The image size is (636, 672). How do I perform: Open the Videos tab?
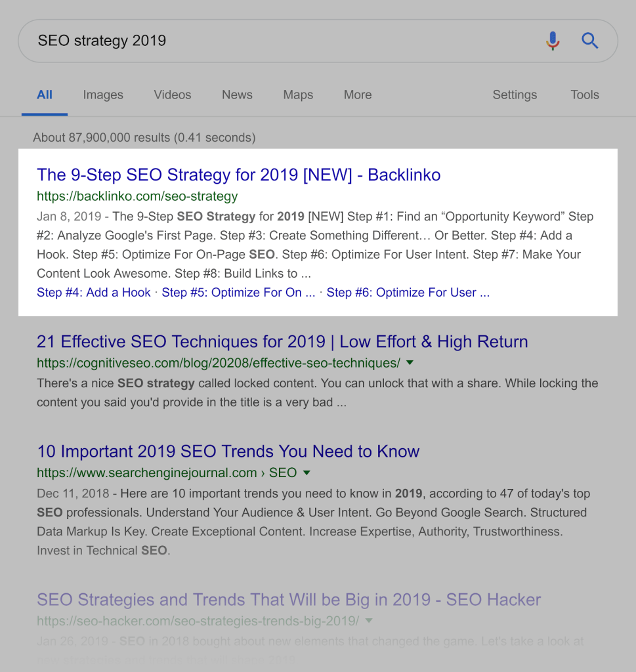173,94
